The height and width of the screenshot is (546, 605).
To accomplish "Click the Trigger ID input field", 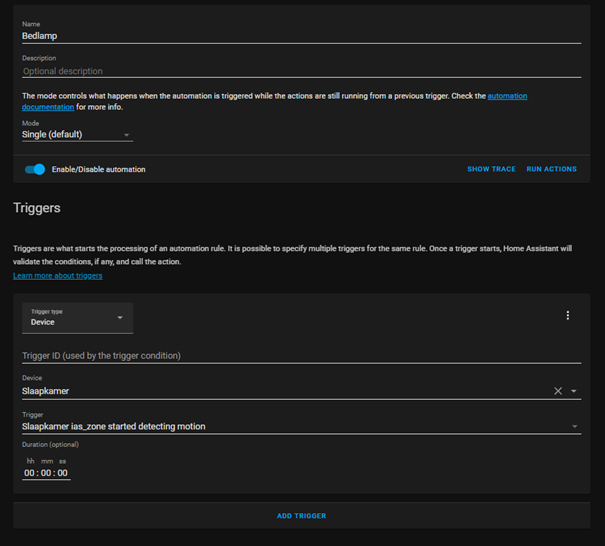I will 300,355.
